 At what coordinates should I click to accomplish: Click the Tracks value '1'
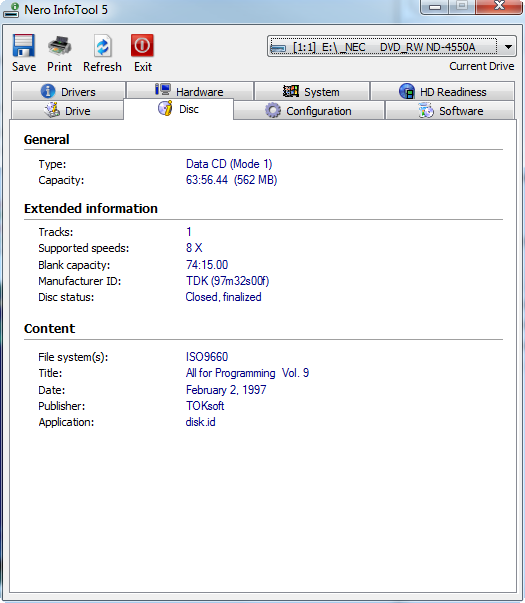(x=189, y=232)
